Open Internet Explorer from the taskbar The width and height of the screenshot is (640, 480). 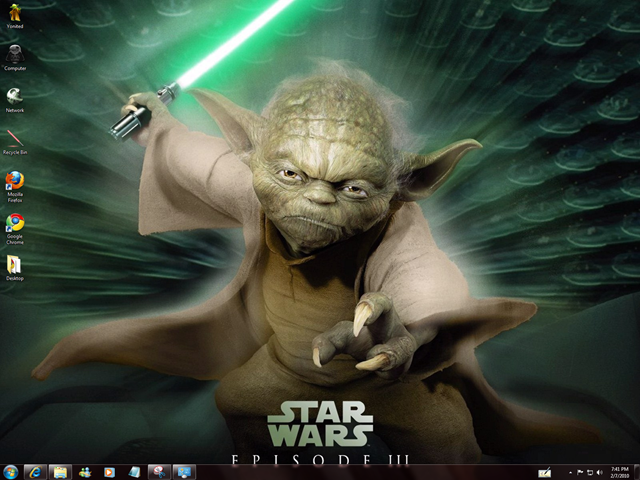35,471
